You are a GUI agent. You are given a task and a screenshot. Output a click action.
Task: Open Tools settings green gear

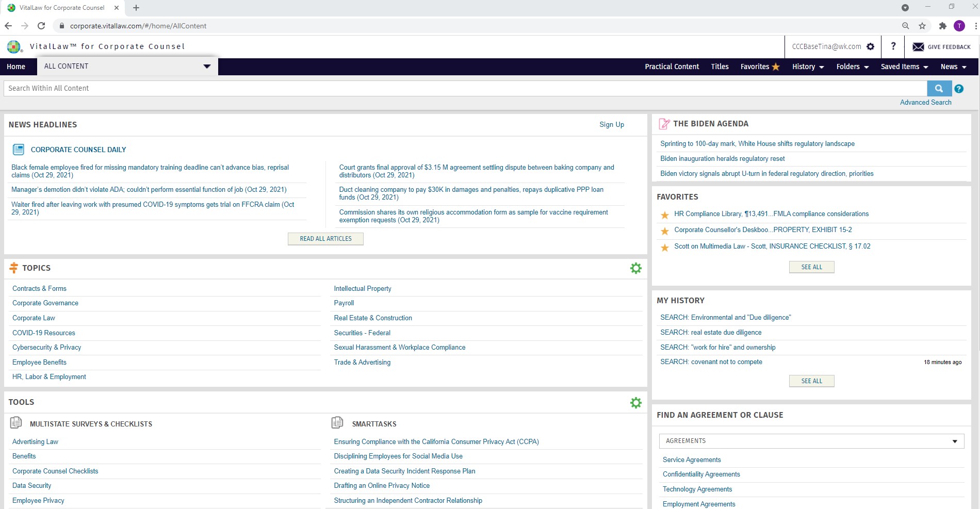[x=636, y=403]
